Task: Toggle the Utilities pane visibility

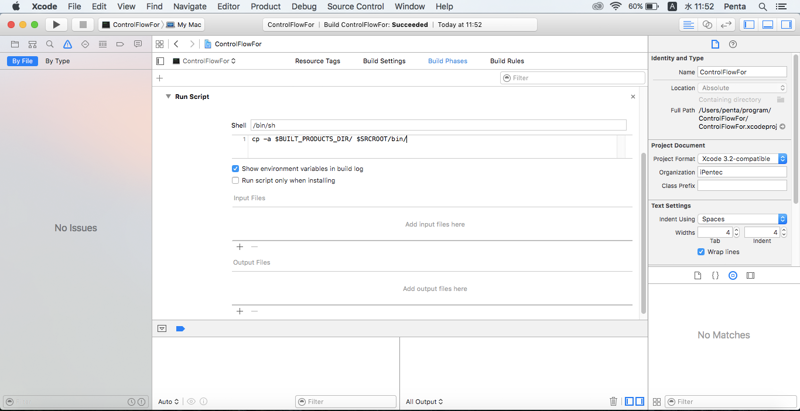Action: (x=786, y=24)
